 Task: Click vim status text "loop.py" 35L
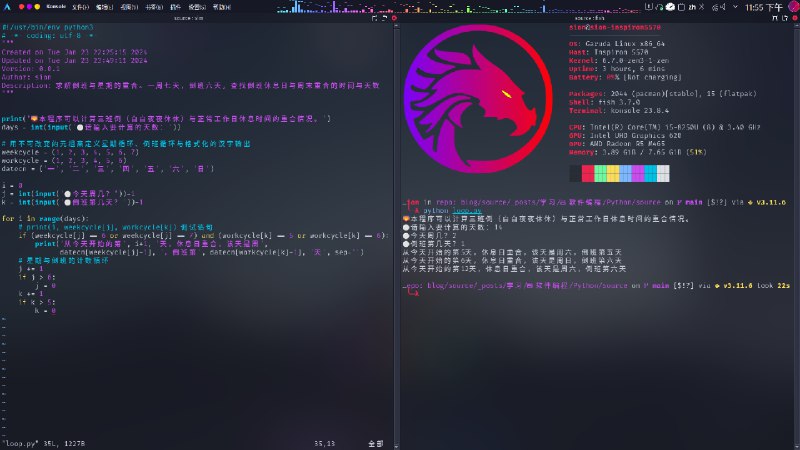(43, 444)
